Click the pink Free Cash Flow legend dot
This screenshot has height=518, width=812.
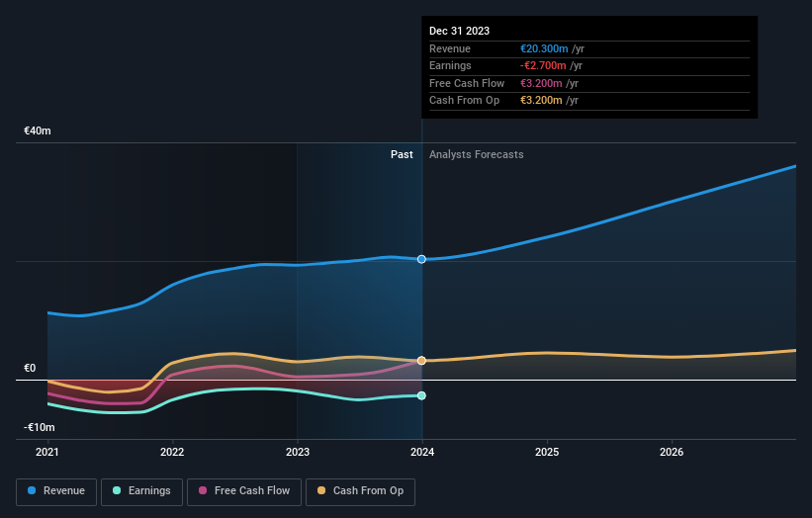[x=203, y=490]
